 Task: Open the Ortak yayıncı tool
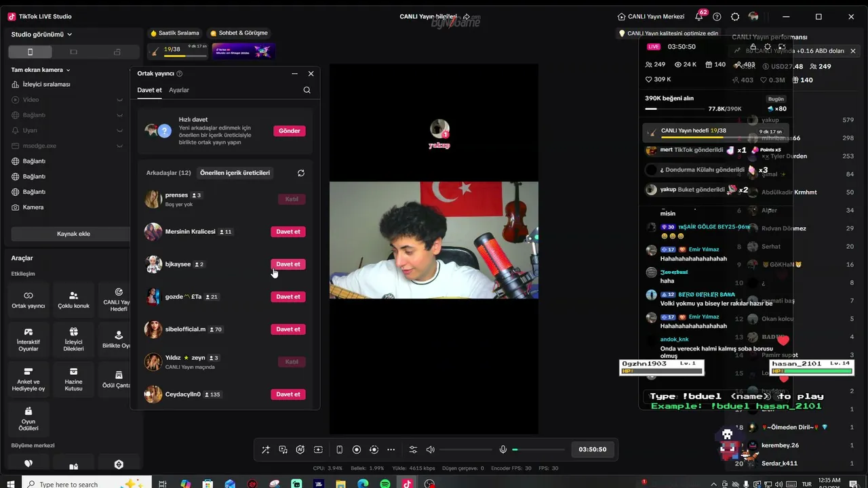click(28, 300)
